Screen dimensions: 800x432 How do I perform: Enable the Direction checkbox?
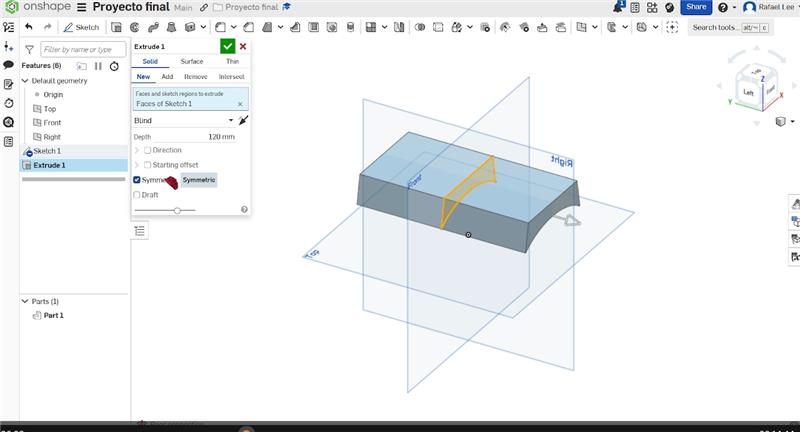pyautogui.click(x=147, y=150)
